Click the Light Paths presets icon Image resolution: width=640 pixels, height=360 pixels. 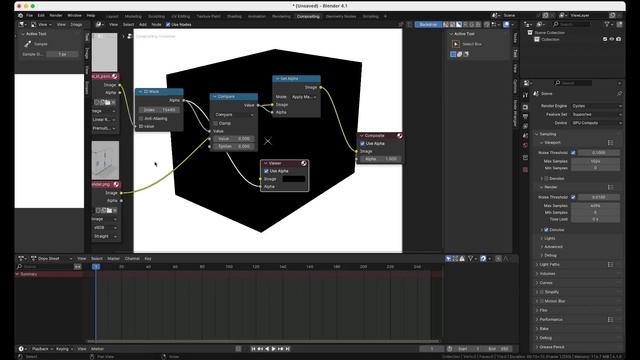coord(610,264)
